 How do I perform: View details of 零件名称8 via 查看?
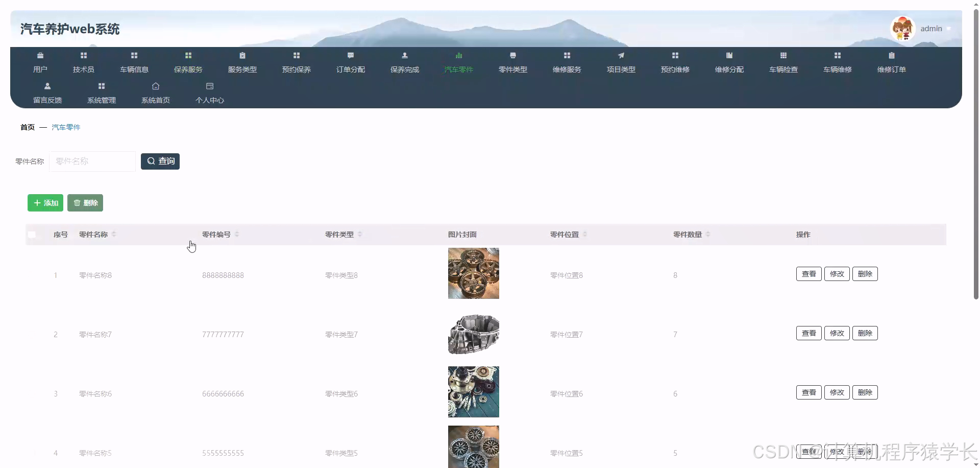(x=809, y=274)
